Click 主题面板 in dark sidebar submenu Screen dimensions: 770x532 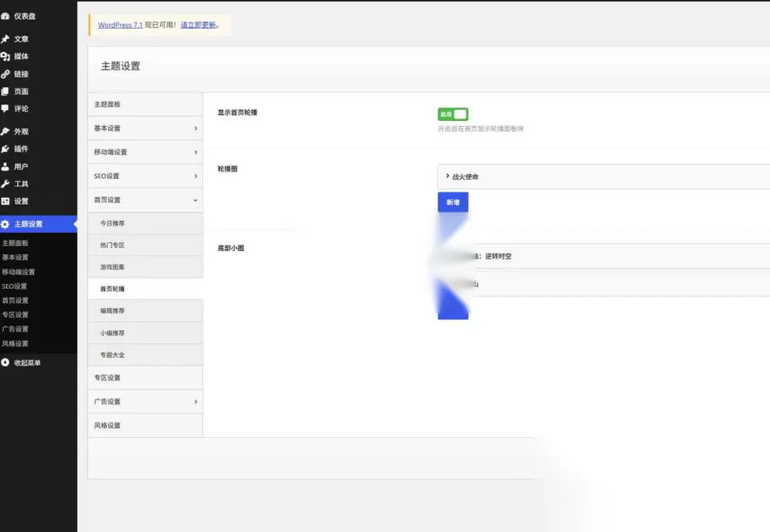(15, 243)
